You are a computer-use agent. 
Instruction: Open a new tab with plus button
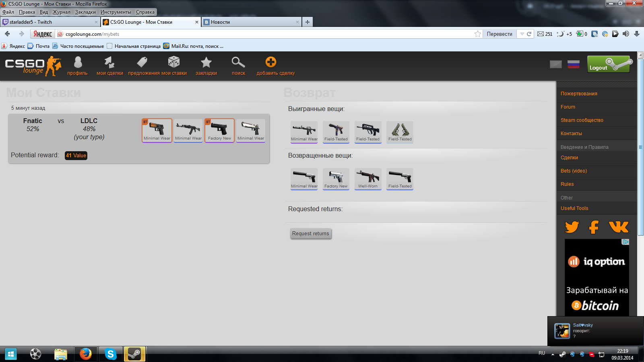coord(308,22)
